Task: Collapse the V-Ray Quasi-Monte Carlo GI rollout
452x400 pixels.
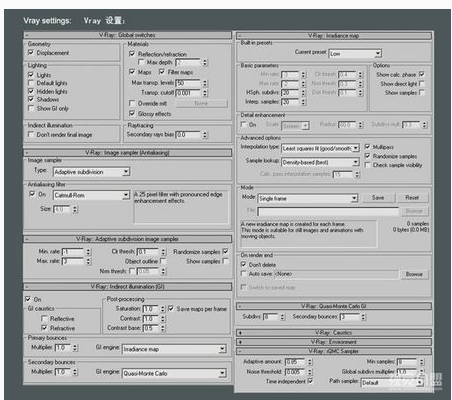Action: (334, 306)
